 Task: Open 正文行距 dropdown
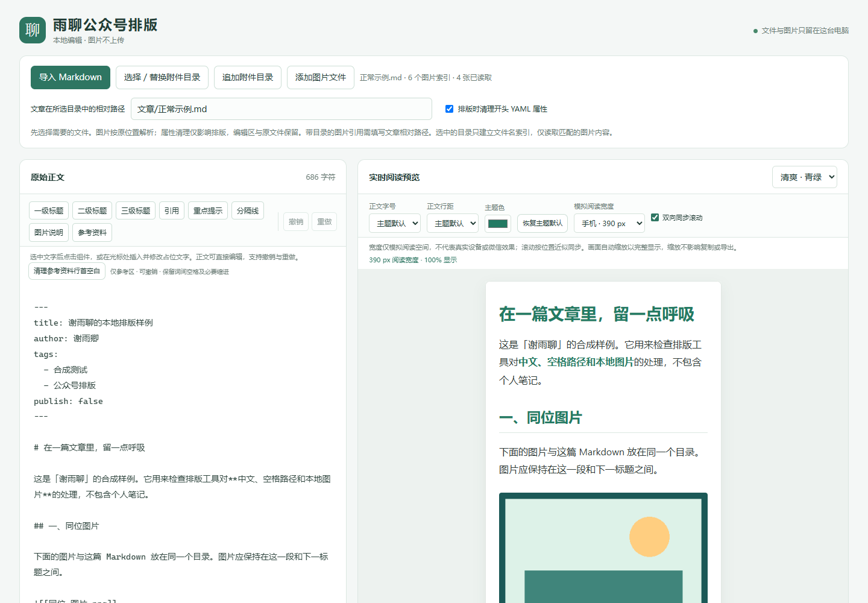tap(453, 223)
